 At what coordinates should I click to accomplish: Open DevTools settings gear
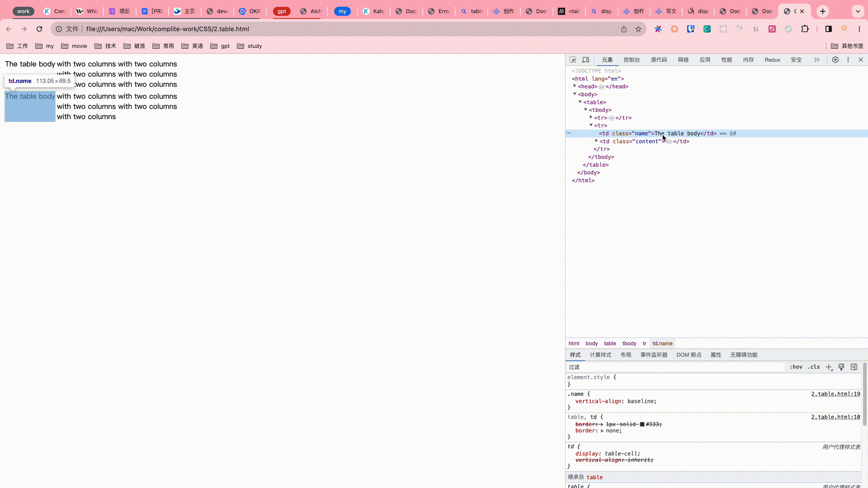tap(835, 59)
